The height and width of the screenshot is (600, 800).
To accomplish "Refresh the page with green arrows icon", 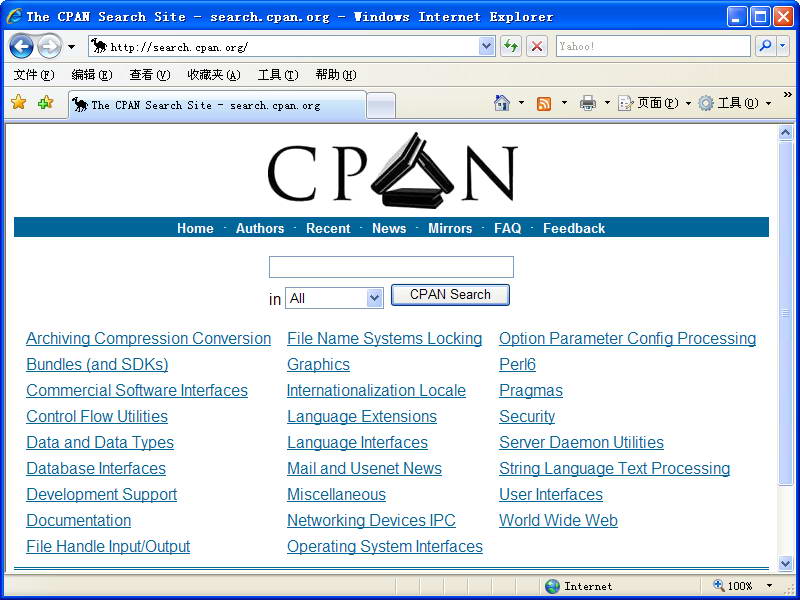I will [x=511, y=47].
